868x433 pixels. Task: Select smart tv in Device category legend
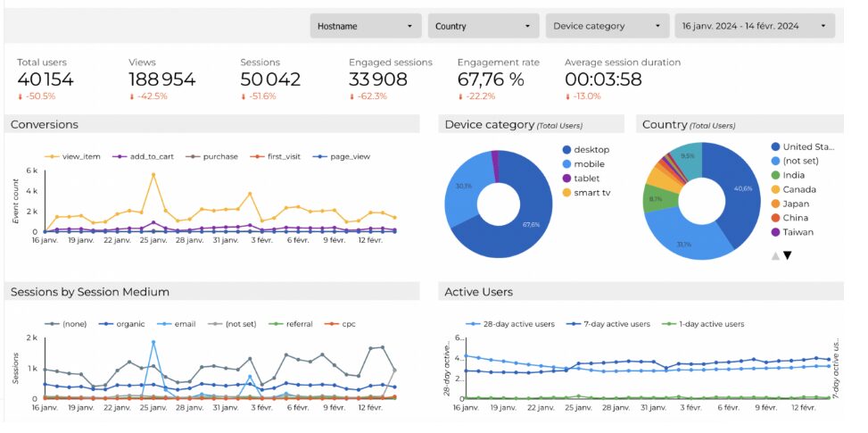592,193
